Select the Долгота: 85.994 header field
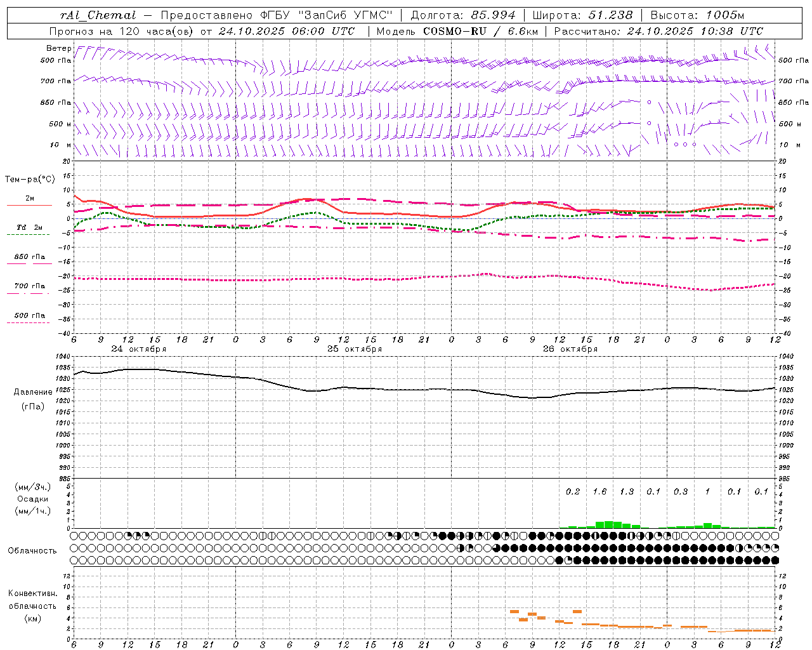 pyautogui.click(x=462, y=15)
